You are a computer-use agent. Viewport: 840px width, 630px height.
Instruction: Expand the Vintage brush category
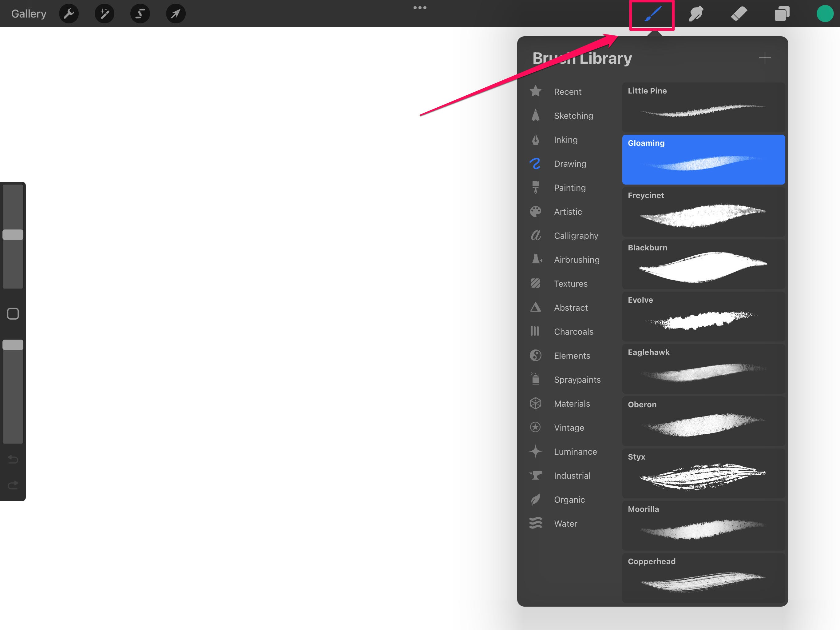[x=569, y=427]
